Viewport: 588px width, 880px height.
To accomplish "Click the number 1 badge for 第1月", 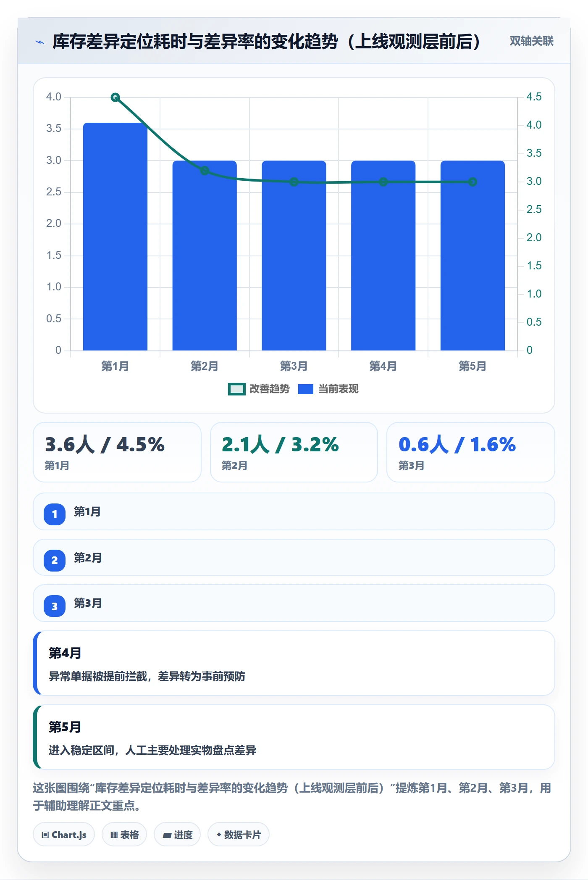I will point(55,514).
